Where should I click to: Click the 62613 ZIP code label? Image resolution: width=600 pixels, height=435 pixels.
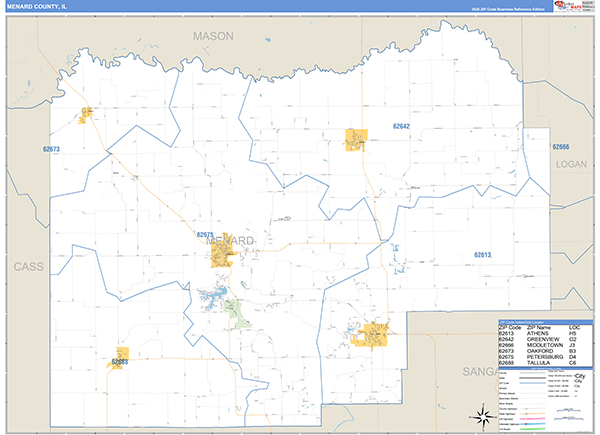coord(483,255)
